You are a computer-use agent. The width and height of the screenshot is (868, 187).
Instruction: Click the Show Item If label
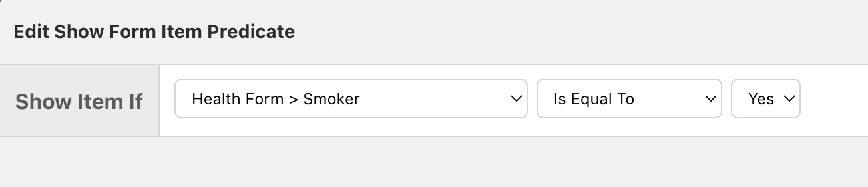[79, 101]
